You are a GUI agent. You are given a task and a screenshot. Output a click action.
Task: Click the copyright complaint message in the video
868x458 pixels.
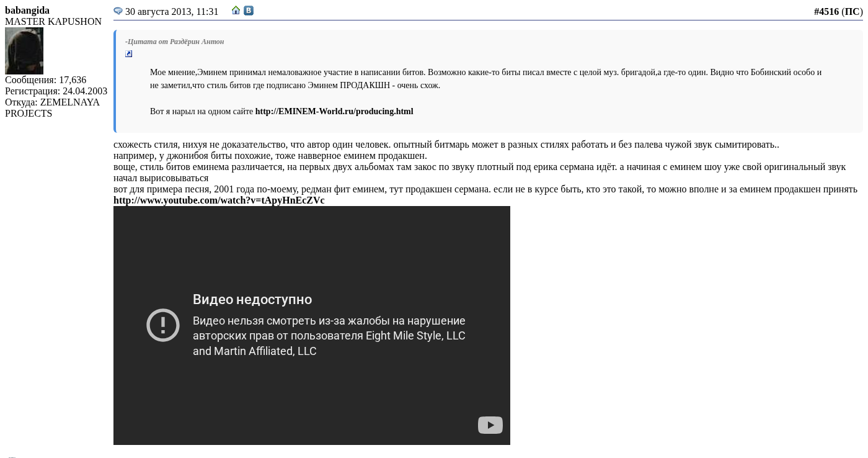(329, 336)
